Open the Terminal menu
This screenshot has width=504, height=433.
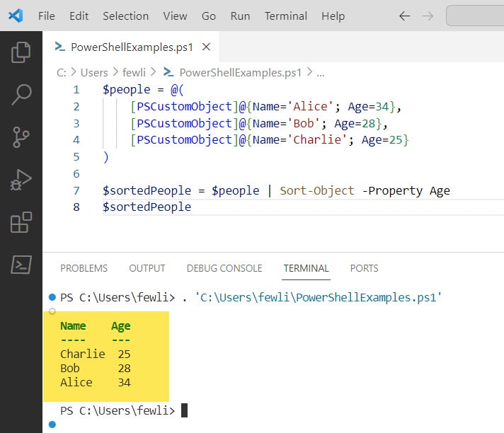click(x=286, y=16)
